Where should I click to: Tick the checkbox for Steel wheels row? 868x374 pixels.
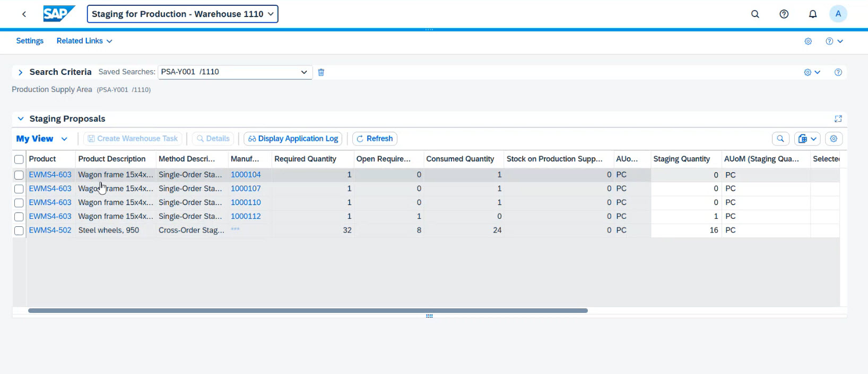click(19, 231)
